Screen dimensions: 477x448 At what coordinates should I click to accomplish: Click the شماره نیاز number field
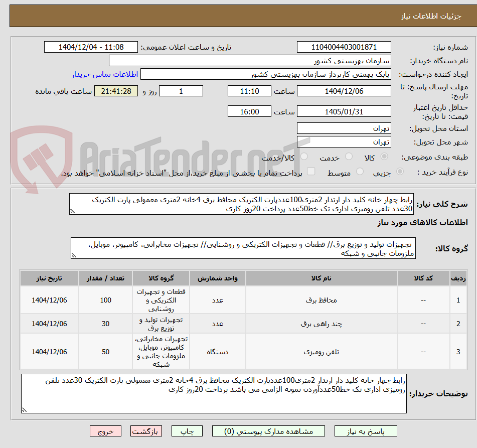(344, 47)
